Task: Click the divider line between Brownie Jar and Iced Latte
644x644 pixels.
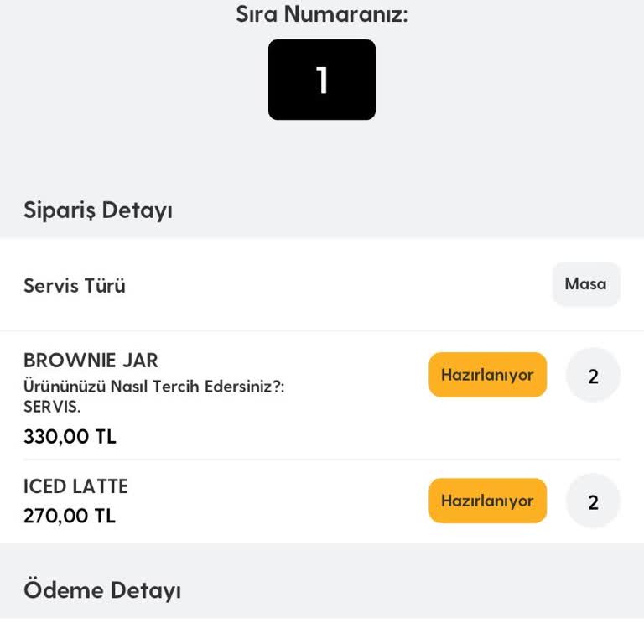Action: point(322,460)
